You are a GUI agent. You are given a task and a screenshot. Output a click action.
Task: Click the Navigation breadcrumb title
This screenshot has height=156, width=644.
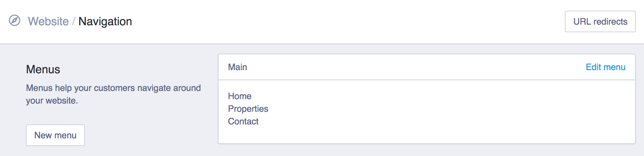click(105, 21)
